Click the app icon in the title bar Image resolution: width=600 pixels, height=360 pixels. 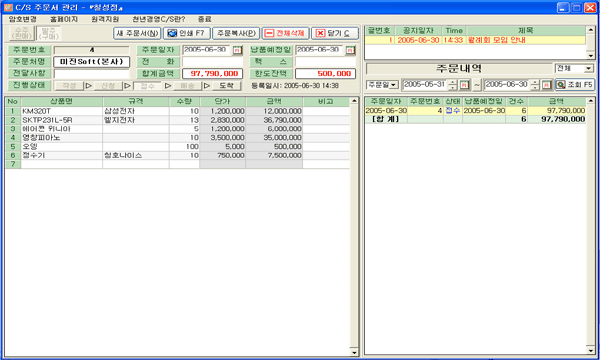[8, 7]
